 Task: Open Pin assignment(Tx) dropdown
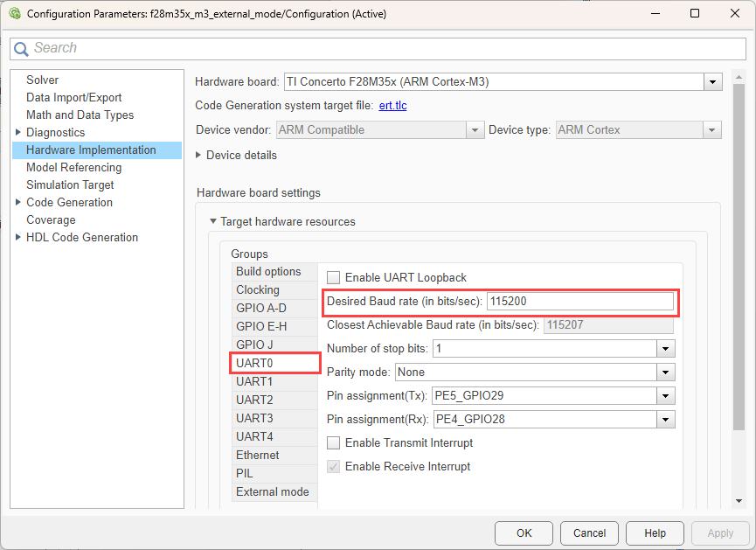point(666,396)
